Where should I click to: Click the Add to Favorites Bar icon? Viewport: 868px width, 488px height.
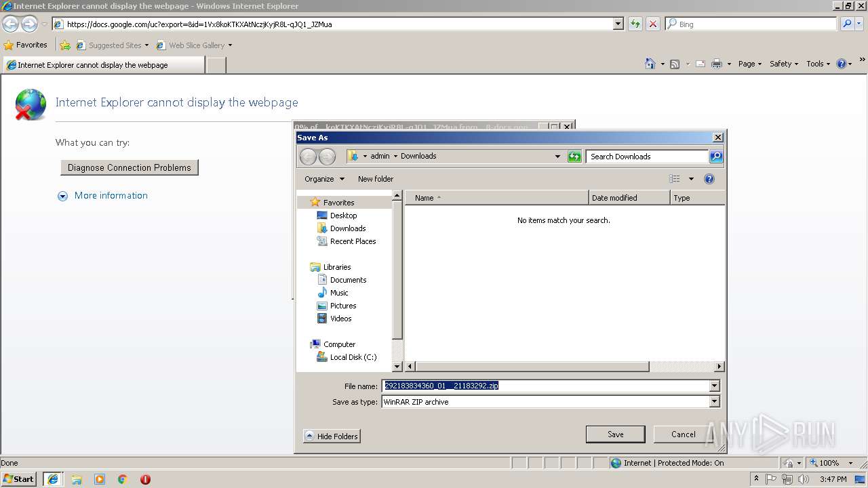point(65,45)
